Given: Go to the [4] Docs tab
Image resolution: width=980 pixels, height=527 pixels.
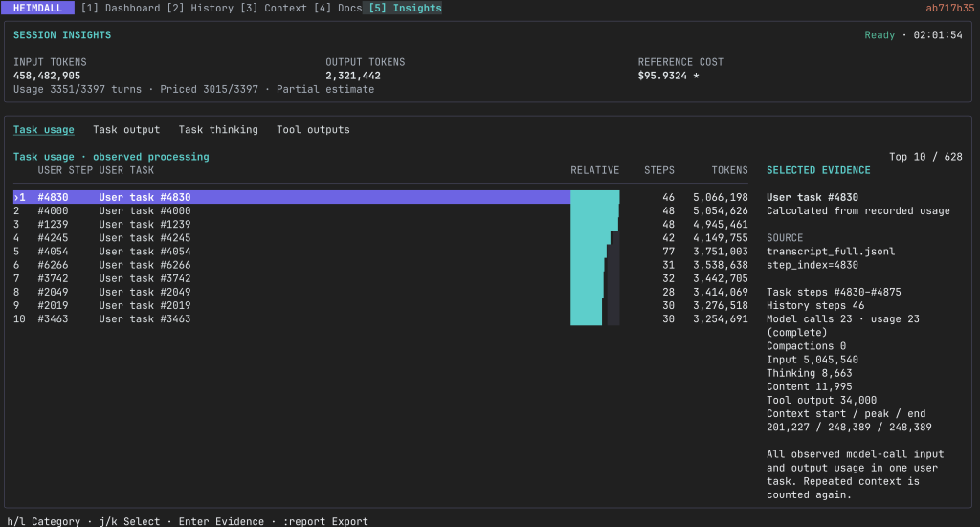Looking at the screenshot, I should [338, 8].
